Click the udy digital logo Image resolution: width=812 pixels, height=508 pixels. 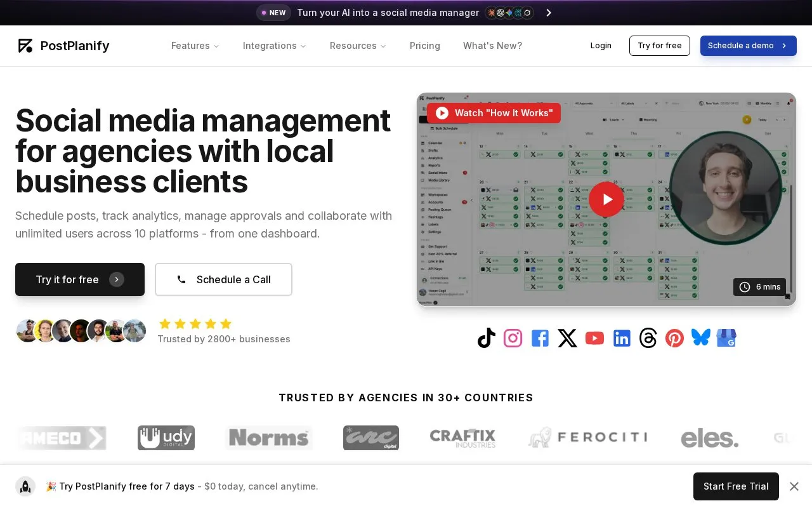pyautogui.click(x=166, y=438)
